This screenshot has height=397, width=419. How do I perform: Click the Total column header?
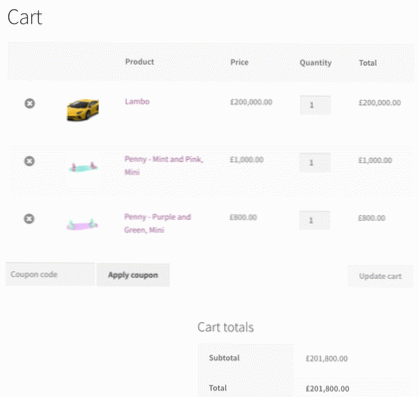pos(368,63)
